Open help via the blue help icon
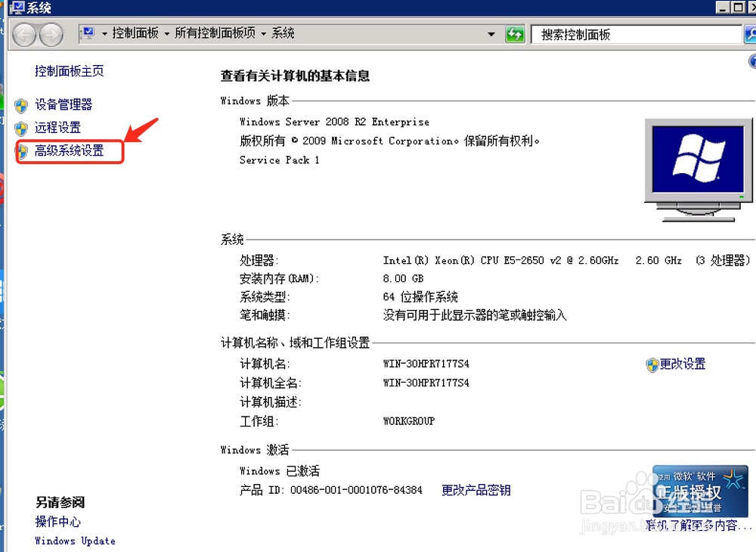The height and width of the screenshot is (552, 756). 752,61
